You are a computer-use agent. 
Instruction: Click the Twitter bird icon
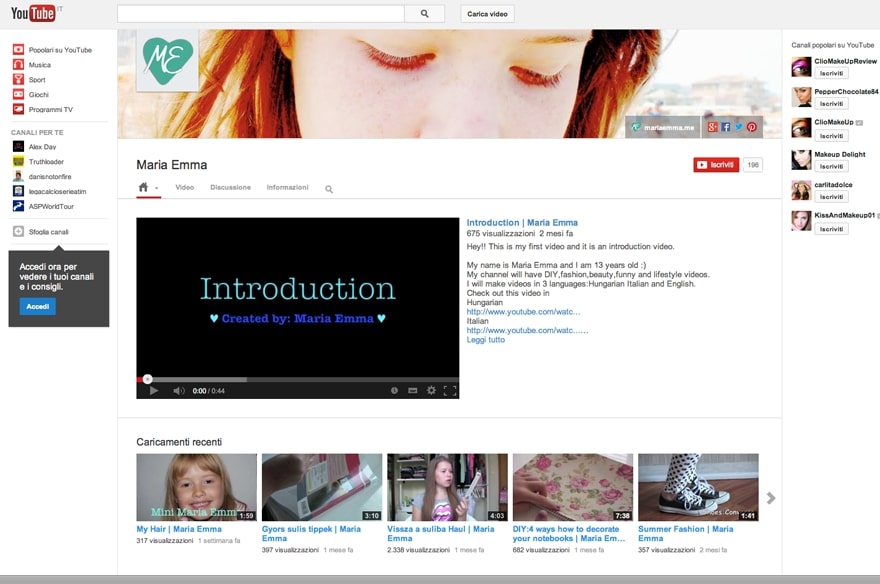tap(739, 127)
